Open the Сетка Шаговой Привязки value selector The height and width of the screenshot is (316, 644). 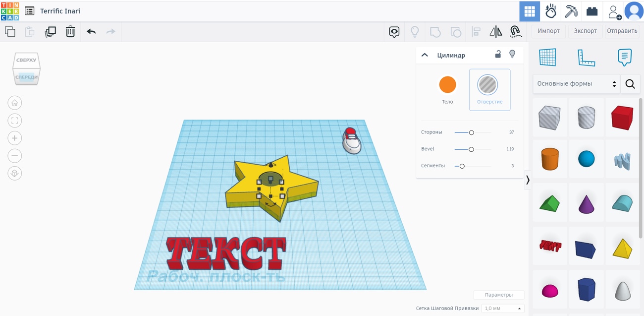tap(502, 308)
